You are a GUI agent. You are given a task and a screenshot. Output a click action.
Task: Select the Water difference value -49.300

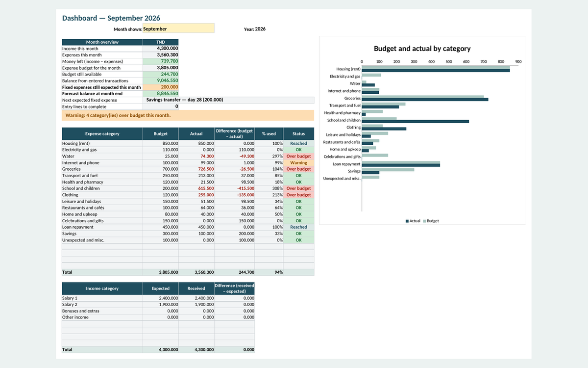point(234,156)
